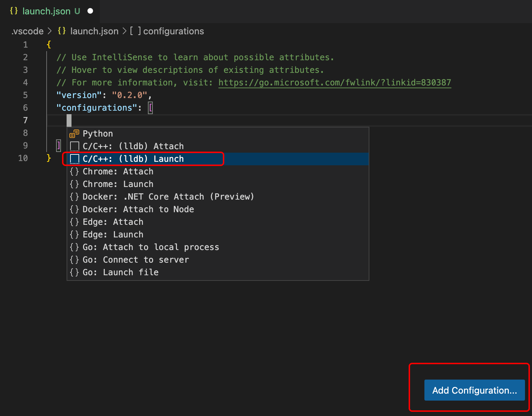Open the go.microsoft.com fwlink URL
The image size is (532, 416).
click(335, 83)
